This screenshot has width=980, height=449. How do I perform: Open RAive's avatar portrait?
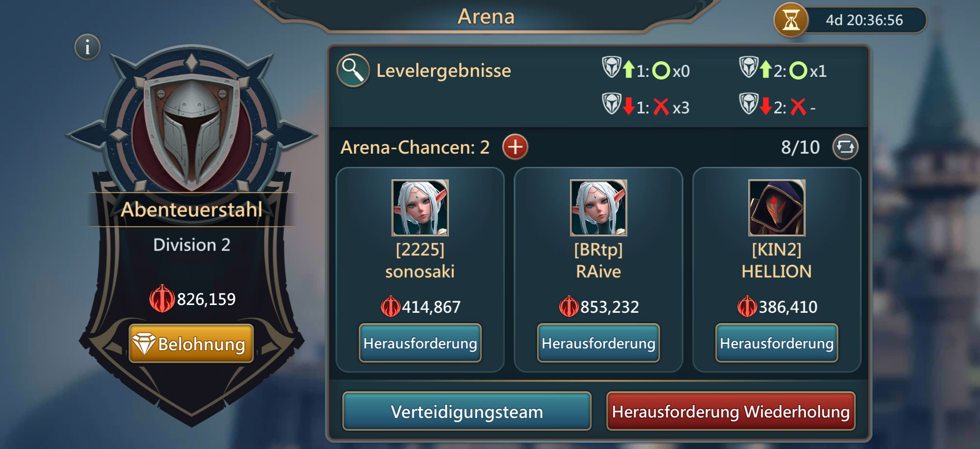(x=598, y=208)
